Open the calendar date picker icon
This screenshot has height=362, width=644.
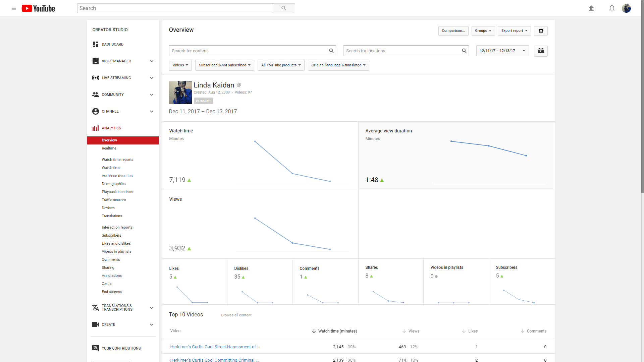[x=541, y=51]
